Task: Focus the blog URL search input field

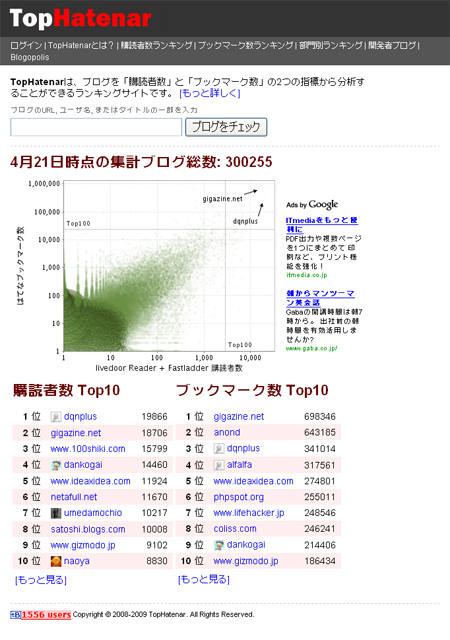Action: pos(96,127)
